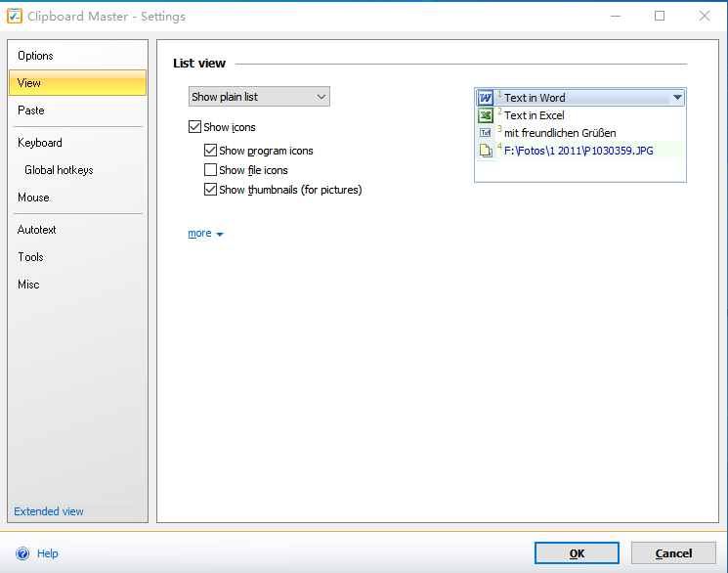Click the file icon beside the JPG path
The width and height of the screenshot is (728, 573).
coord(486,151)
